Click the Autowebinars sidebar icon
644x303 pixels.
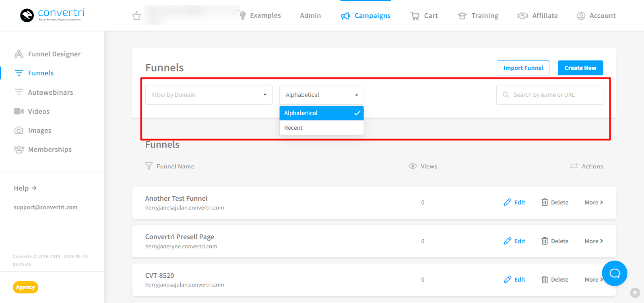[19, 92]
